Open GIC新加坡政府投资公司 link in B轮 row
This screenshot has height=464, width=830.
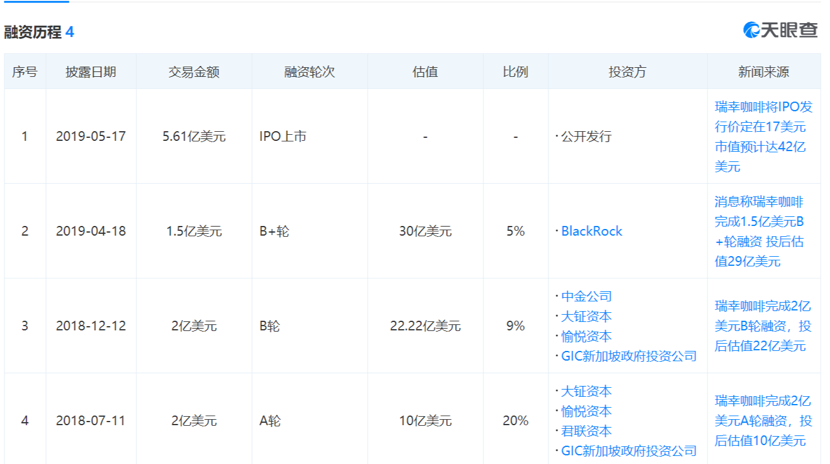(628, 356)
